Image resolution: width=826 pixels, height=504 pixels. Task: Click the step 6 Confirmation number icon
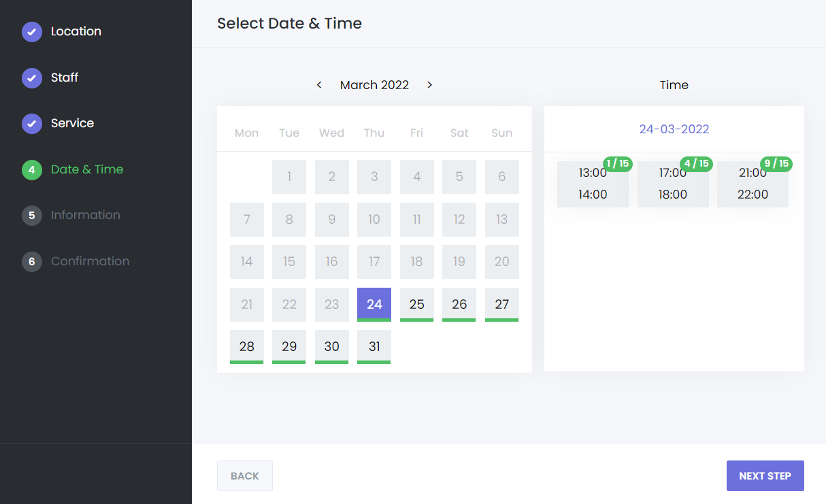click(x=32, y=262)
